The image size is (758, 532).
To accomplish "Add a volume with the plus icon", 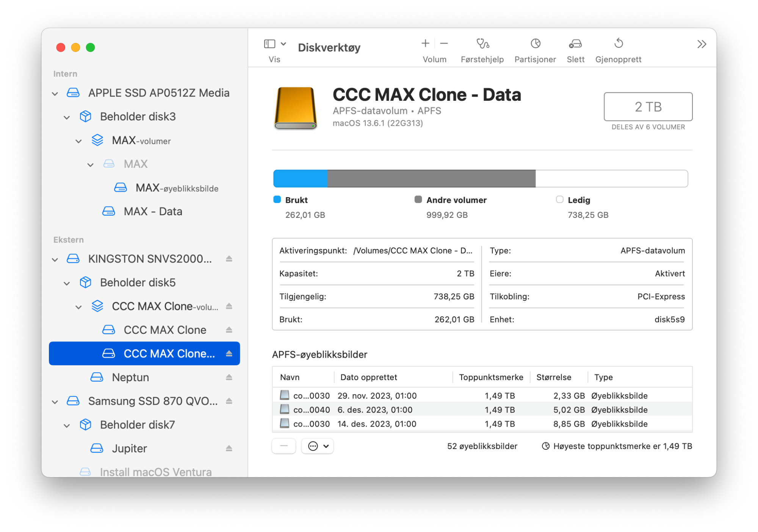I will tap(425, 44).
